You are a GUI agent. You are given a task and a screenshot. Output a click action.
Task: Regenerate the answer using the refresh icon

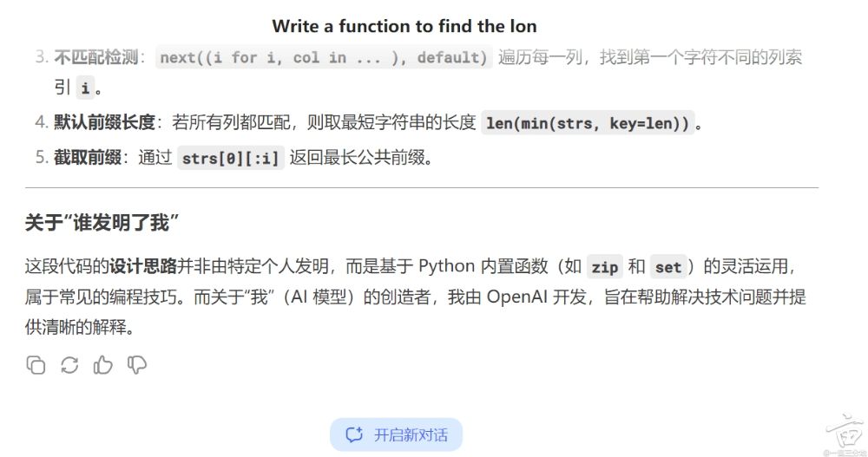coord(69,365)
